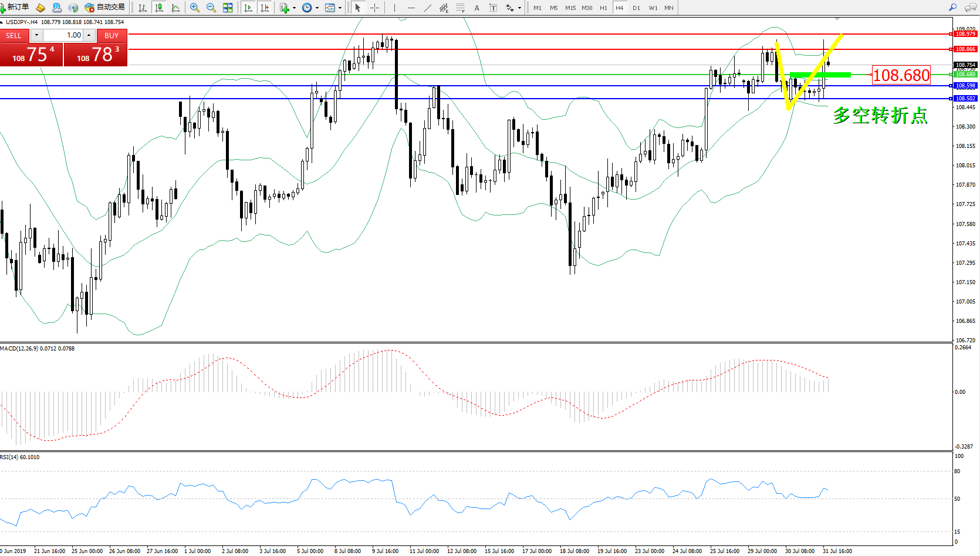Tile chart windows using the grid icon
The height and width of the screenshot is (556, 980).
228,8
